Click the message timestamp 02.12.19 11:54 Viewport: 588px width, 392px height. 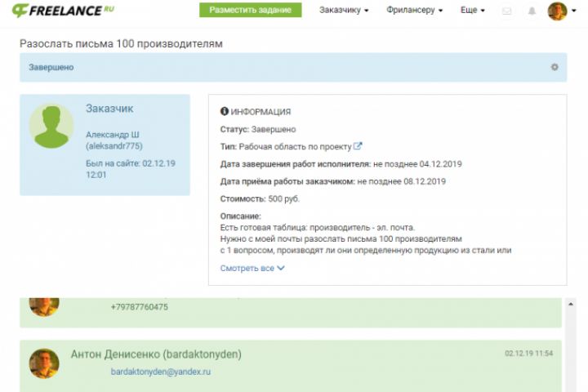[528, 354]
